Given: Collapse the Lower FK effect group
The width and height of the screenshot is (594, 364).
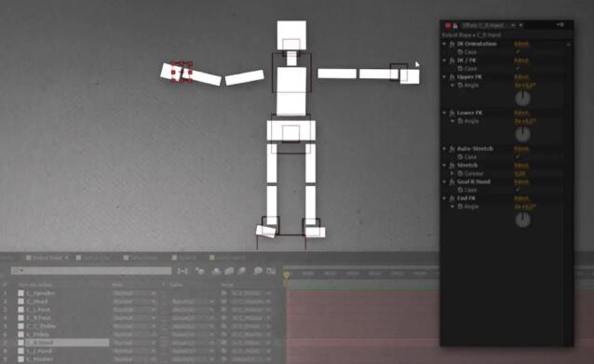Looking at the screenshot, I should 444,113.
